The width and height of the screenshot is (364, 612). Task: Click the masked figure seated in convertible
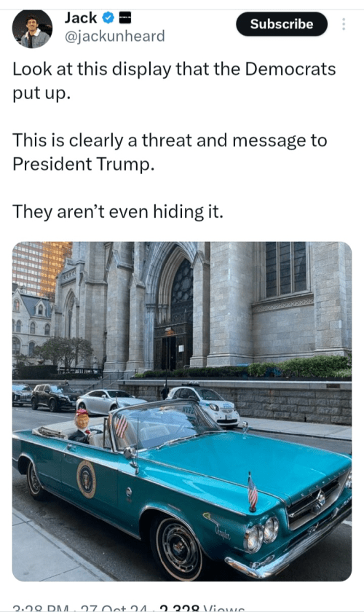tap(82, 425)
